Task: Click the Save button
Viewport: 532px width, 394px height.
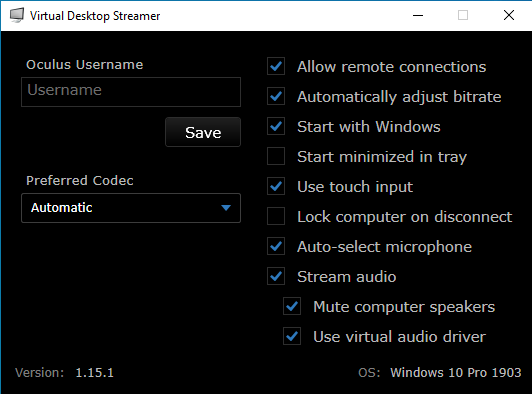Action: point(203,132)
